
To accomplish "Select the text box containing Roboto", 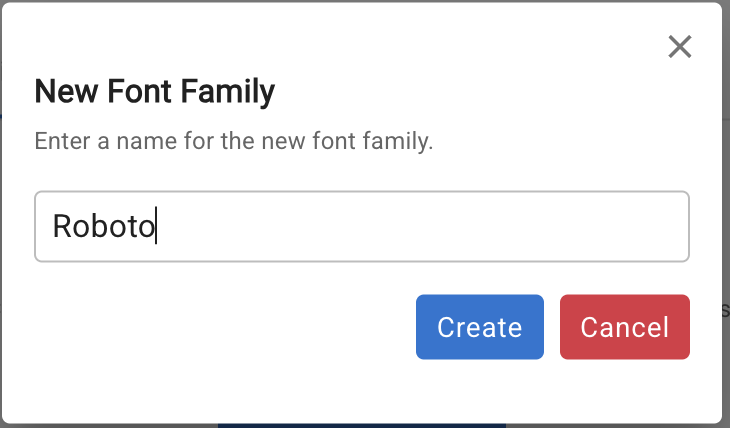I will tap(361, 227).
